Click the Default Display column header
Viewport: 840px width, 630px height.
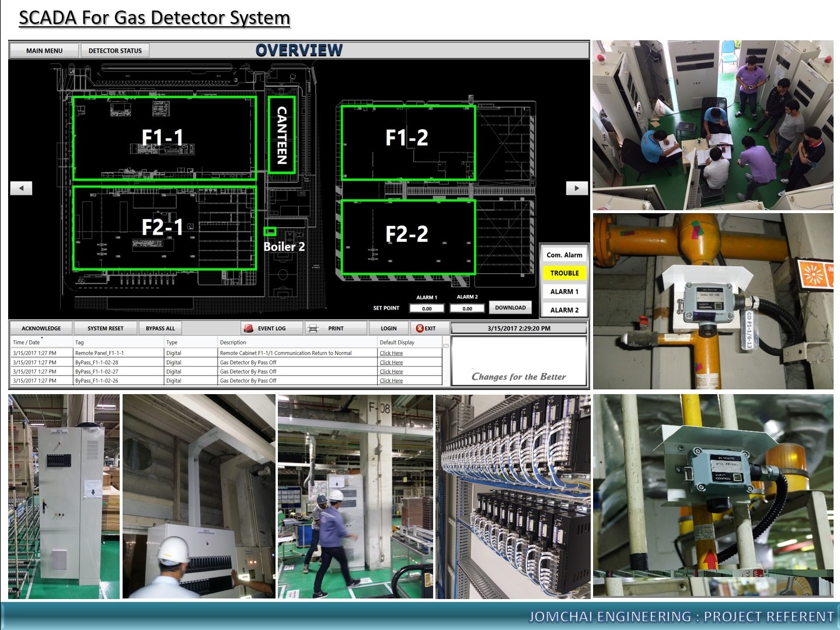410,342
